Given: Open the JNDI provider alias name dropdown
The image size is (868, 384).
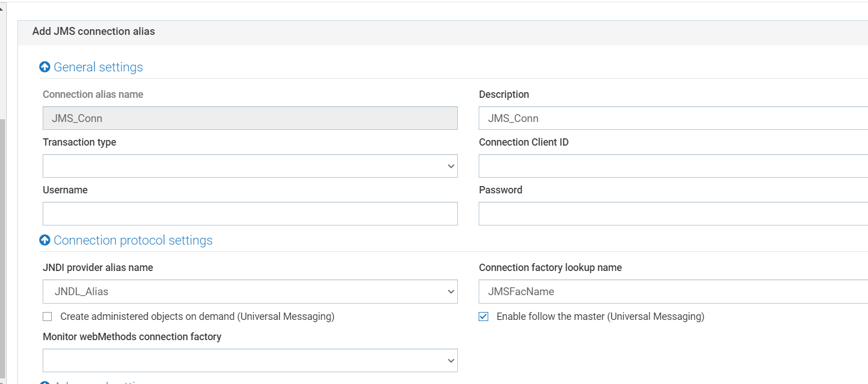Looking at the screenshot, I should click(x=250, y=291).
